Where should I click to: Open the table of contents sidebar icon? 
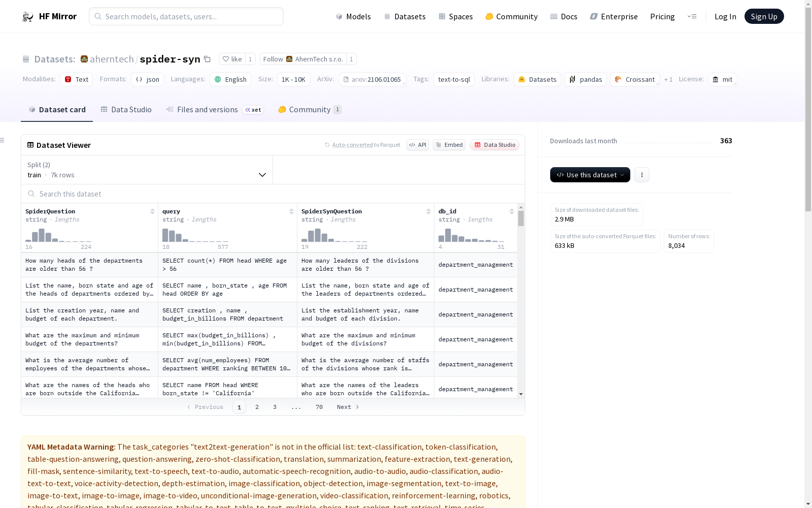tap(3, 140)
